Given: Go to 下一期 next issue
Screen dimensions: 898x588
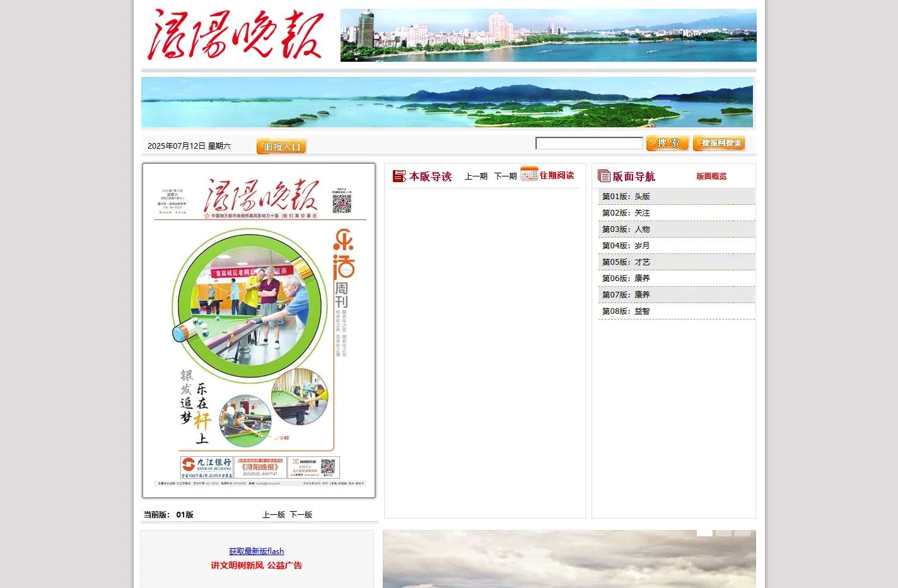Looking at the screenshot, I should [505, 176].
